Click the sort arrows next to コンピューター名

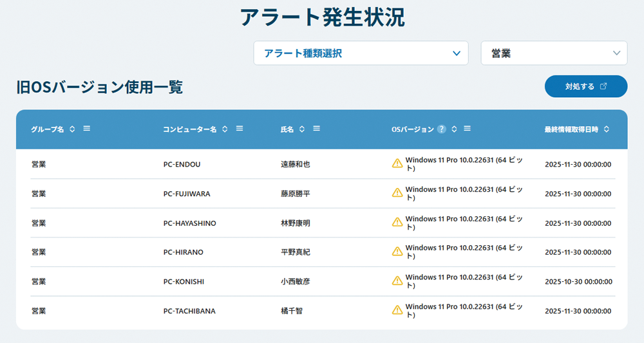pos(225,129)
